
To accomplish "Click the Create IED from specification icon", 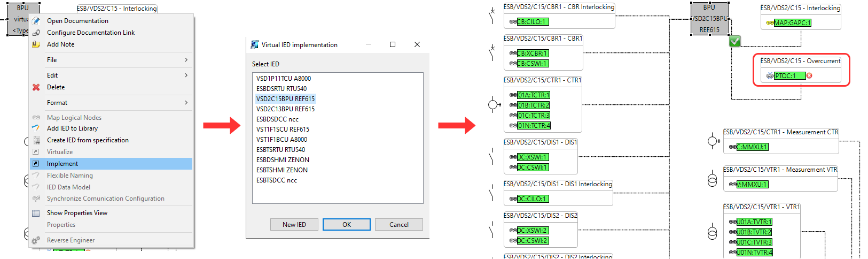I will 36,140.
